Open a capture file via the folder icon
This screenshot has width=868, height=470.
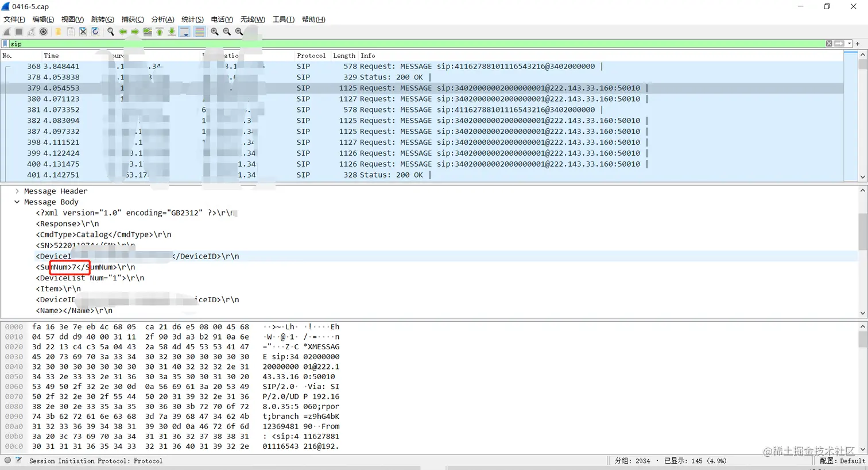58,32
